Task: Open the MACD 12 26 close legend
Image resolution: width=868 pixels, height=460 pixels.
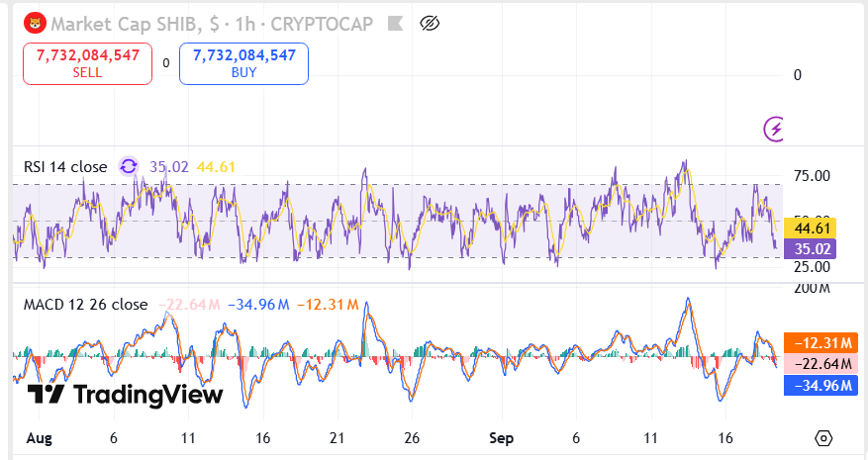Action: tap(85, 304)
